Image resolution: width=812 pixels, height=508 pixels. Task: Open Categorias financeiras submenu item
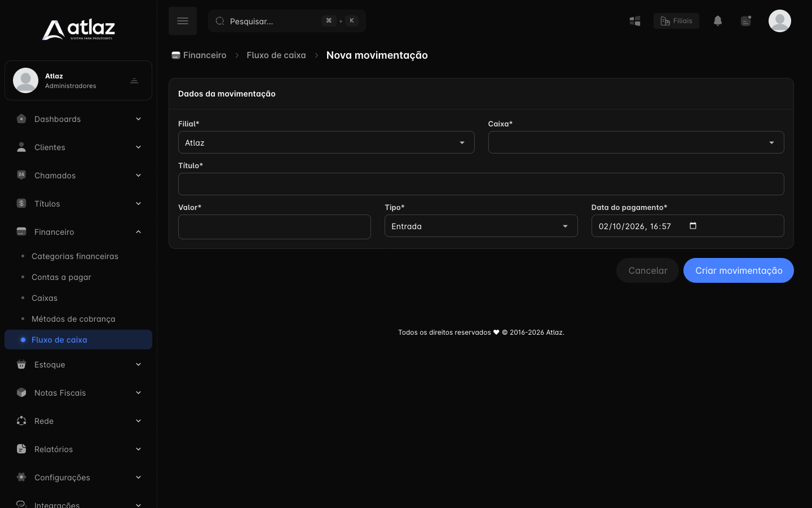pyautogui.click(x=78, y=256)
